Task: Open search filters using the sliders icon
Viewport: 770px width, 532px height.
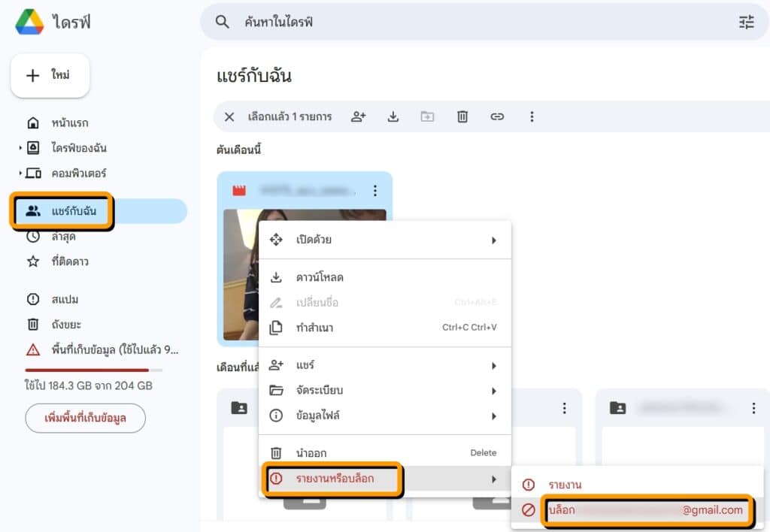Action: pyautogui.click(x=746, y=23)
